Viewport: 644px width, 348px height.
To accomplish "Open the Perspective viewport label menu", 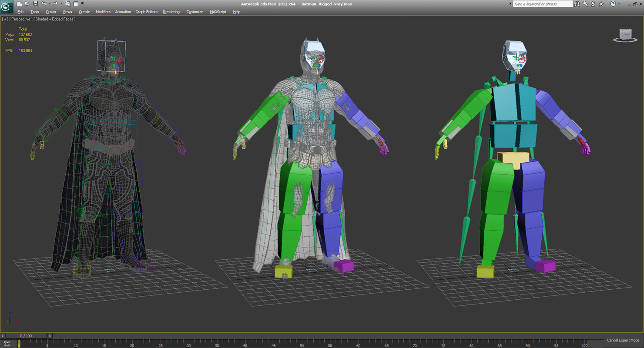I will [x=21, y=19].
